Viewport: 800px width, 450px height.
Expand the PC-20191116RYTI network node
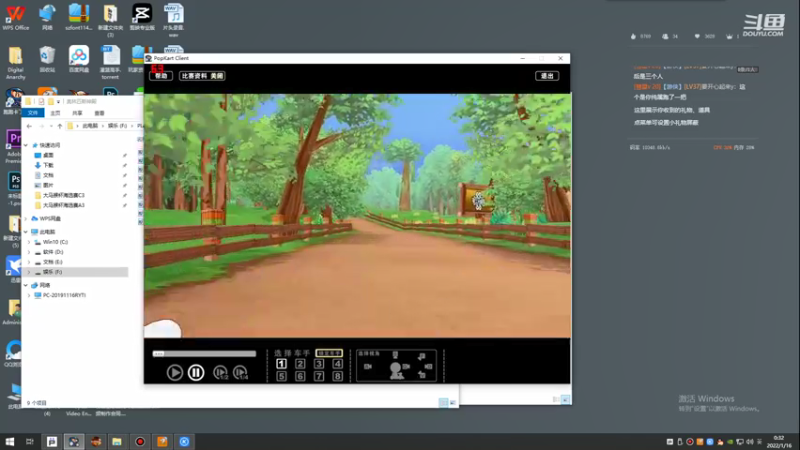coord(29,295)
